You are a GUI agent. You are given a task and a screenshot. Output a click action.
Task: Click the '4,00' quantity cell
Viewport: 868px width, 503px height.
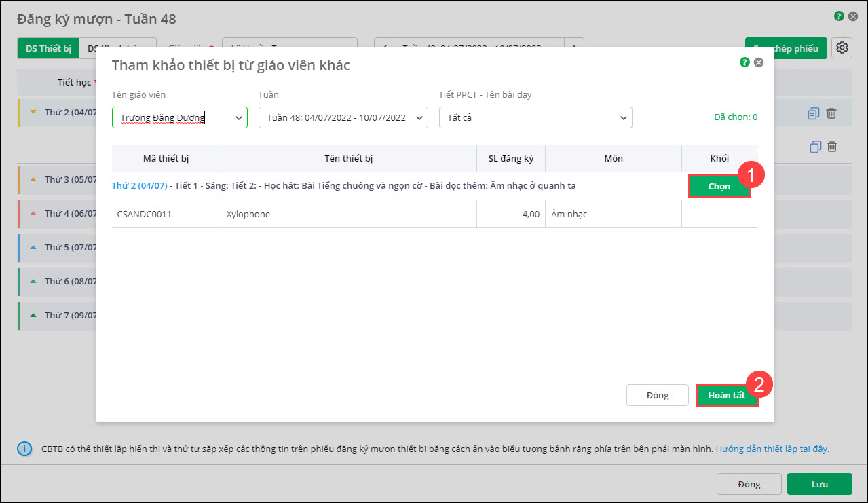(511, 214)
